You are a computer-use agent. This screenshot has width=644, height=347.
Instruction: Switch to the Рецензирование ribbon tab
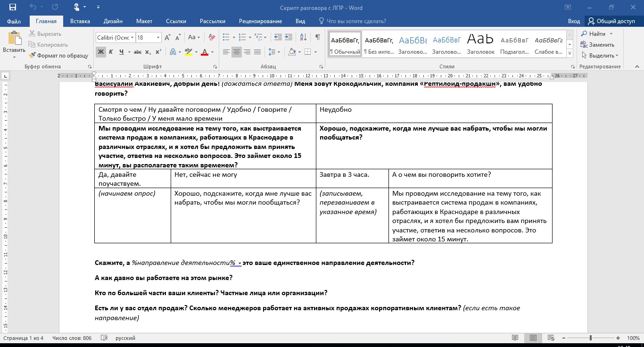point(260,21)
